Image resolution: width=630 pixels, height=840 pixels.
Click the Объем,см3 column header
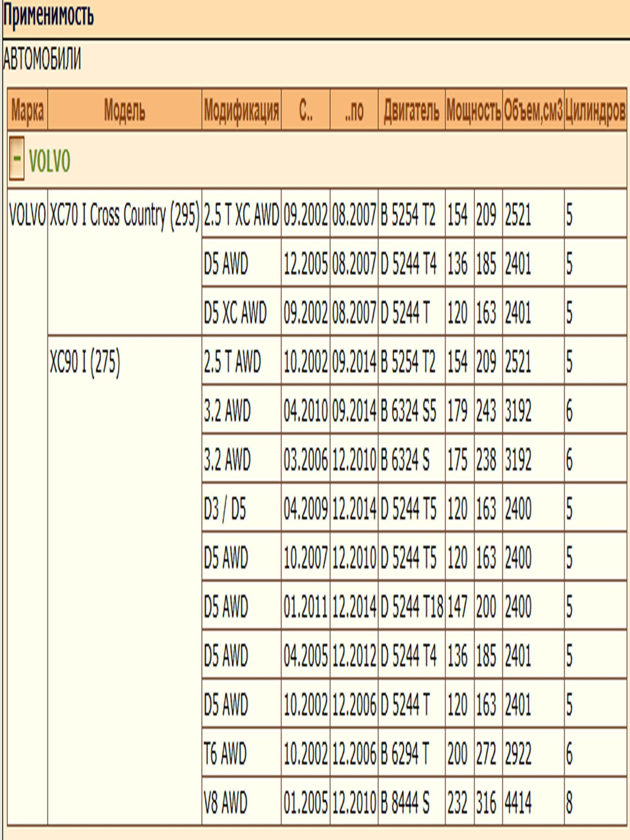[533, 111]
